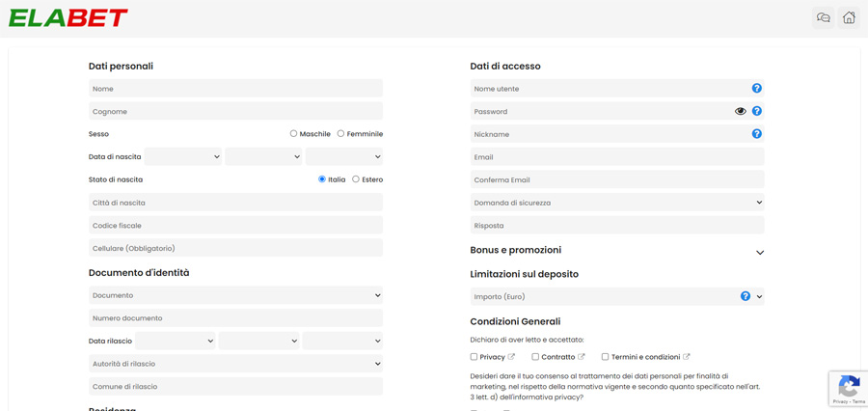Click the reCAPTCHA badge
868x411 pixels.
[x=848, y=389]
